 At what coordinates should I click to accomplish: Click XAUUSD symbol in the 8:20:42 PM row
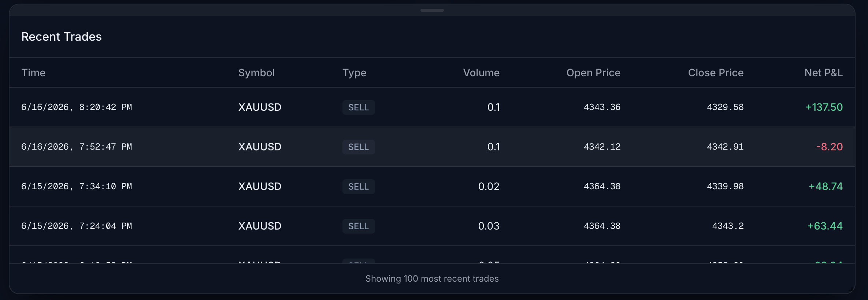(x=260, y=107)
